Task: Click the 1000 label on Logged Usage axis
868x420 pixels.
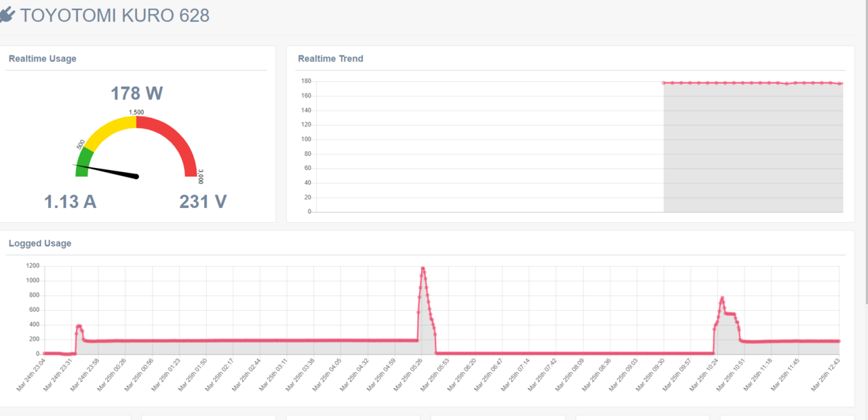Action: click(x=33, y=280)
